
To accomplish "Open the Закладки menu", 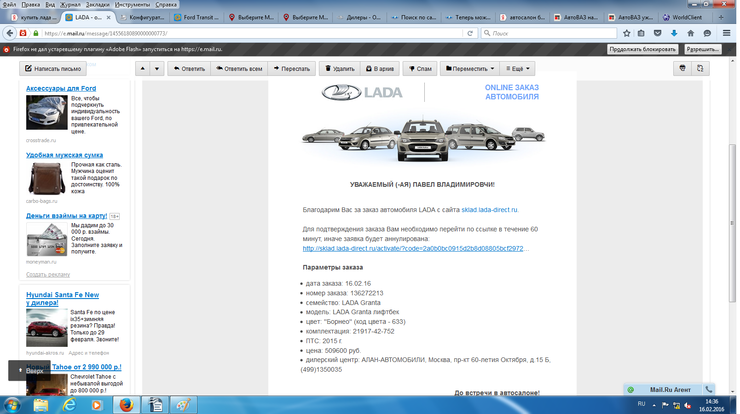I will [x=97, y=4].
